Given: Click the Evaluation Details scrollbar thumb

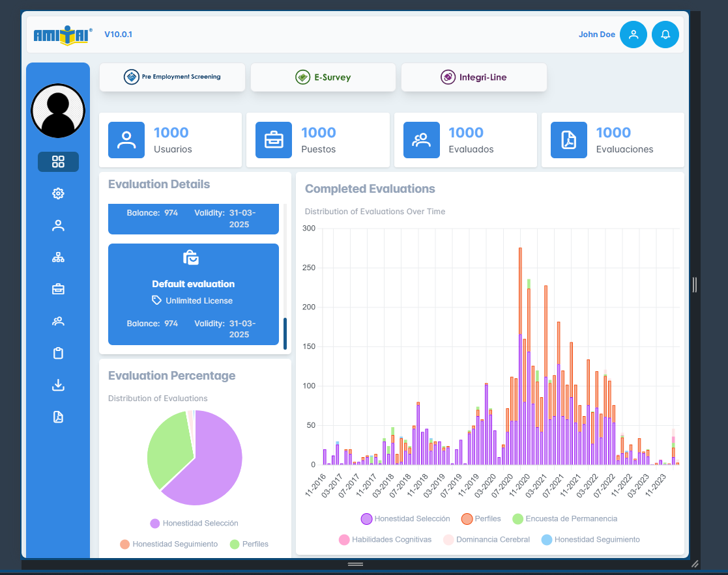Looking at the screenshot, I should pyautogui.click(x=285, y=333).
